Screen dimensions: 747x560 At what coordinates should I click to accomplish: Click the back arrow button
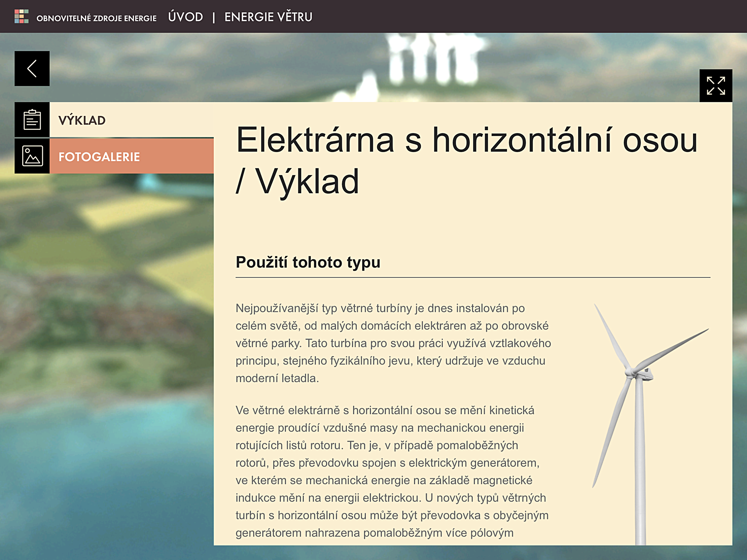(x=32, y=69)
